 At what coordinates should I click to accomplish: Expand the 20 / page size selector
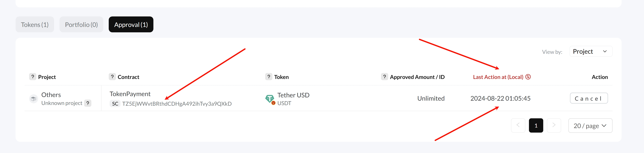pos(590,126)
